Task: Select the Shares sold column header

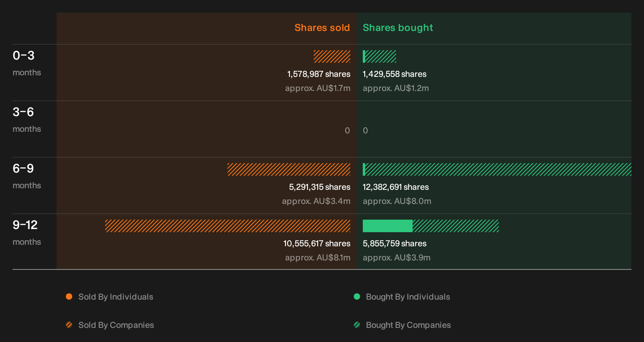Action: click(x=322, y=28)
